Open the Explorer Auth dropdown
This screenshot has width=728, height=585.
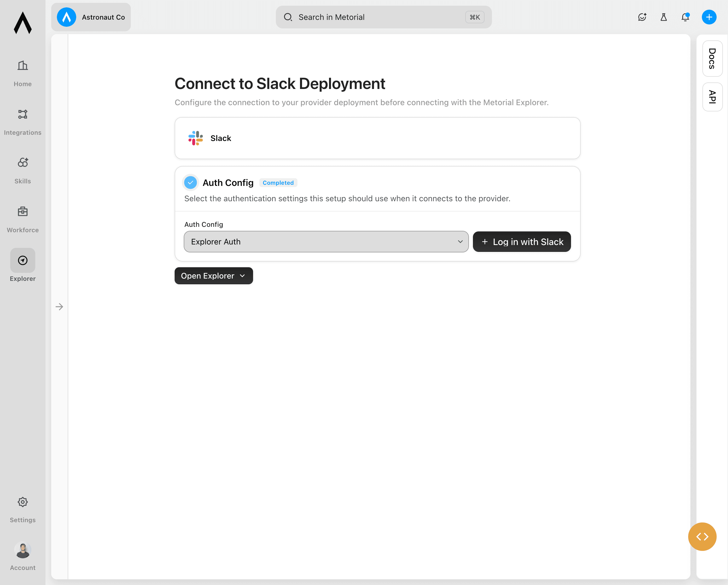326,242
